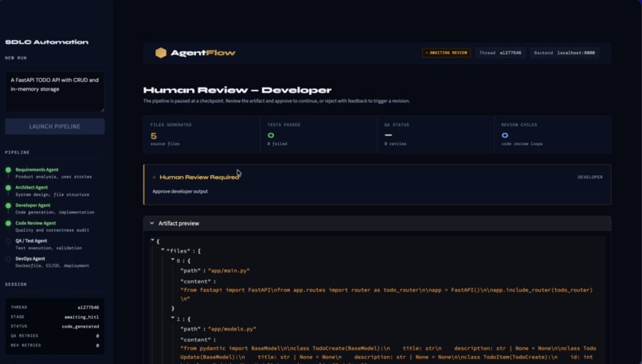Collapse file entry 0 in JSON tree
The width and height of the screenshot is (642, 364).
click(172, 259)
